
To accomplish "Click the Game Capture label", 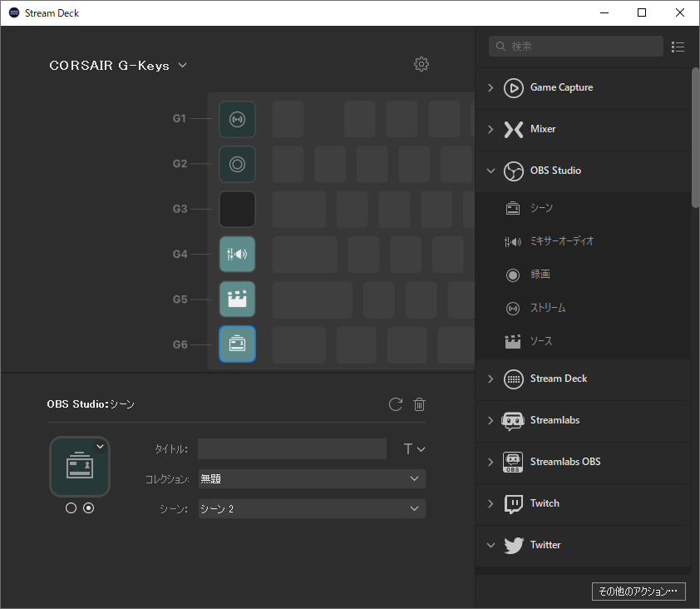I will click(x=562, y=87).
